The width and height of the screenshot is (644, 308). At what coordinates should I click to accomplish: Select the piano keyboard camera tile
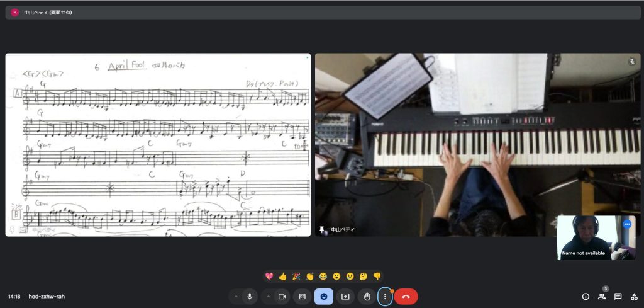pyautogui.click(x=478, y=145)
